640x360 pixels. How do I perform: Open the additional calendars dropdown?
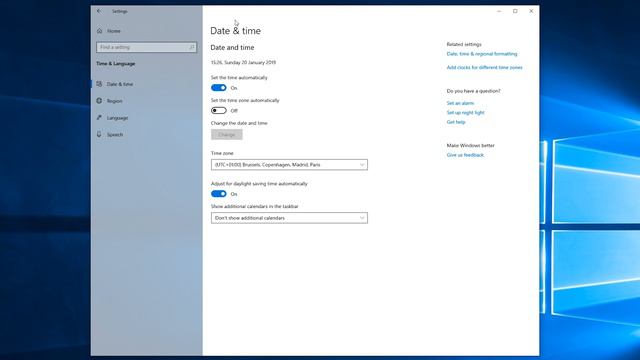click(289, 218)
